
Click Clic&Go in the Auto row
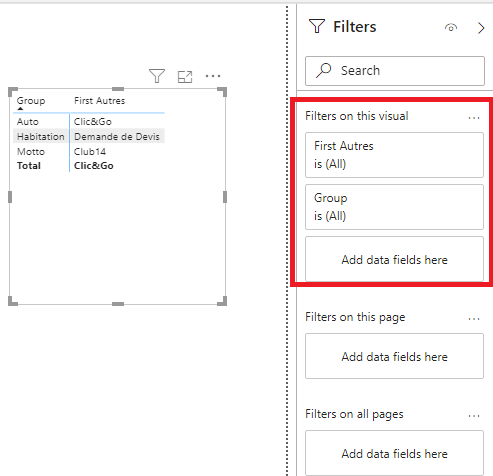click(93, 122)
